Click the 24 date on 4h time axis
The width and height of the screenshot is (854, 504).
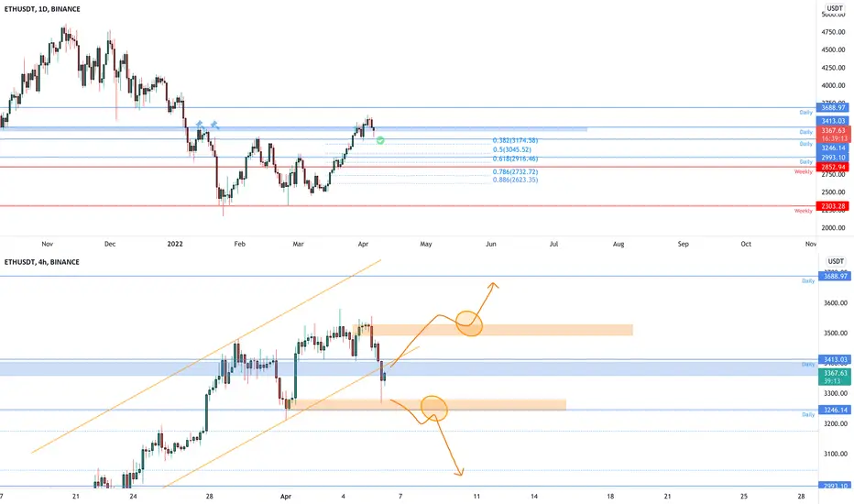pos(134,497)
